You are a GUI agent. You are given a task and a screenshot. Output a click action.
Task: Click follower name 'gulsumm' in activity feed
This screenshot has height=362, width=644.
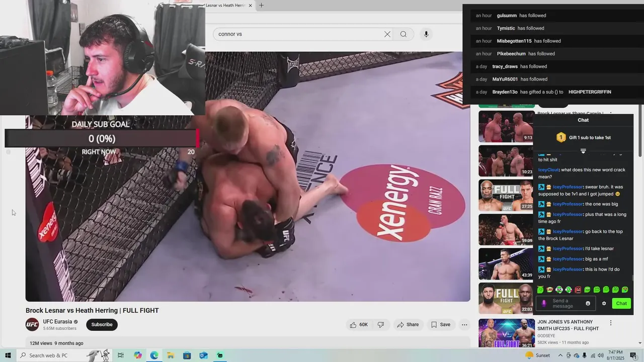(507, 16)
